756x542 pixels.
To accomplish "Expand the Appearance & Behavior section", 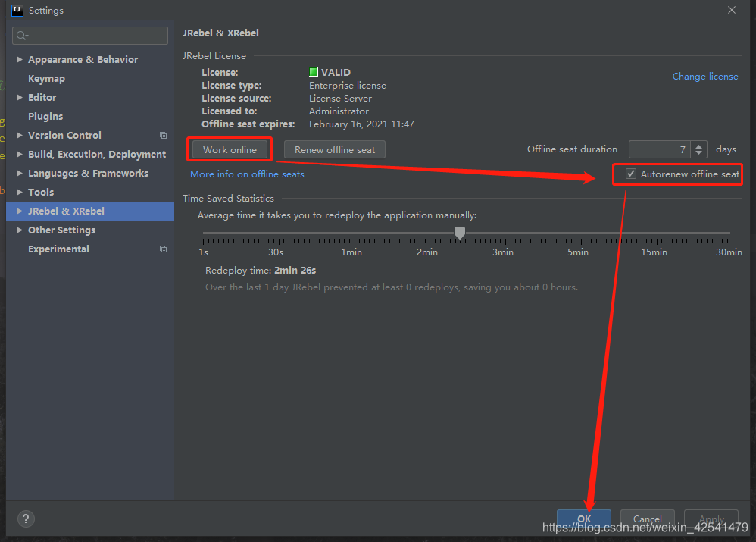I will 19,59.
